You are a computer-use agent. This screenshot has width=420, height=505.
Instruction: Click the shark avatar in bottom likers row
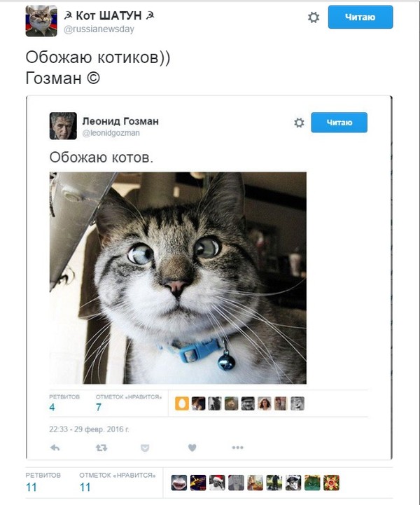click(x=179, y=483)
